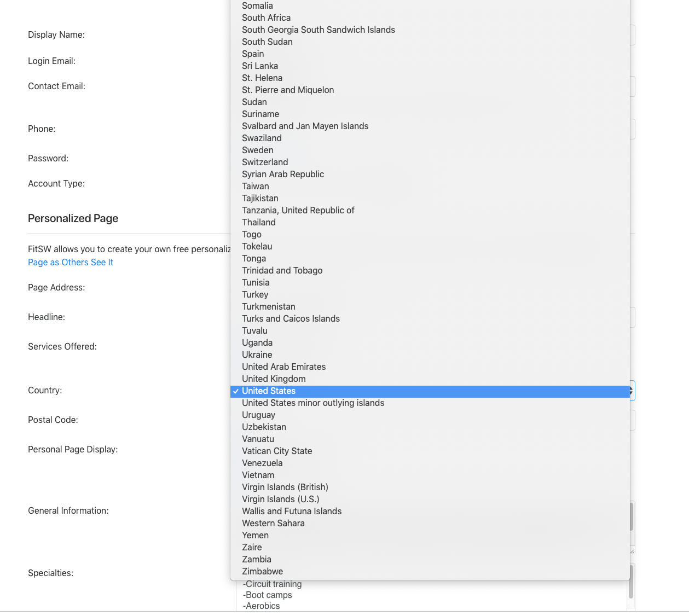Select Yemen from the list
The image size is (689, 616).
click(430, 536)
